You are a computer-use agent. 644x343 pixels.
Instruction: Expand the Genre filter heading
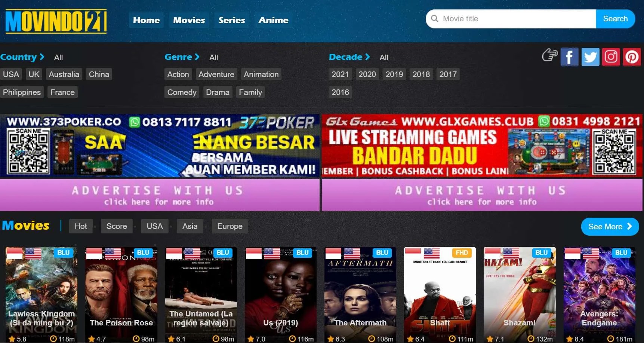[182, 57]
